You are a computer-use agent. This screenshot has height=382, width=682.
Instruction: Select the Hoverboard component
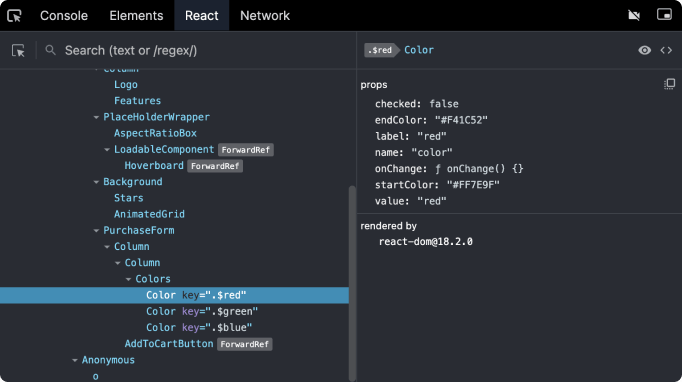click(154, 166)
